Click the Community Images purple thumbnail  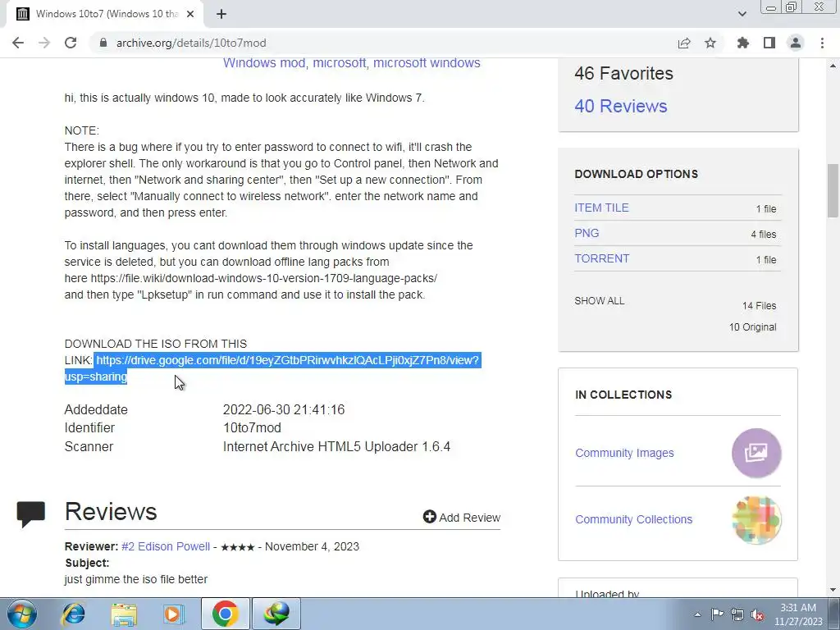pos(756,453)
